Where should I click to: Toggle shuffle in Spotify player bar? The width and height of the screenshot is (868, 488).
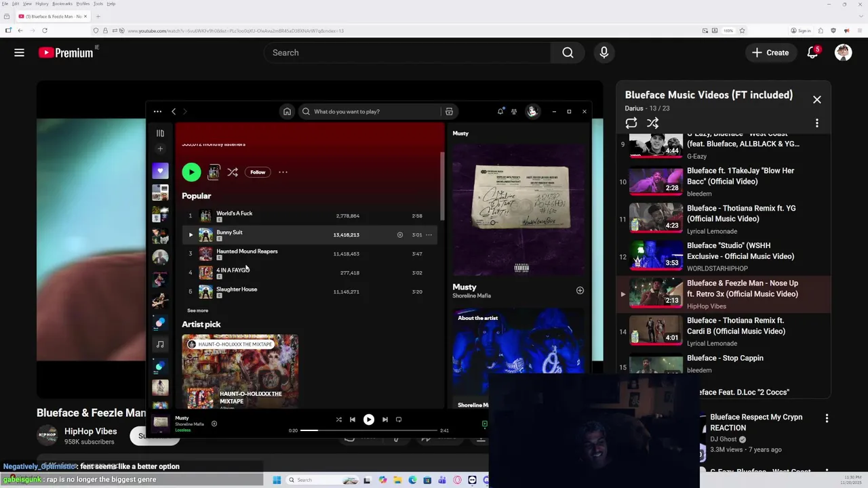[338, 420]
